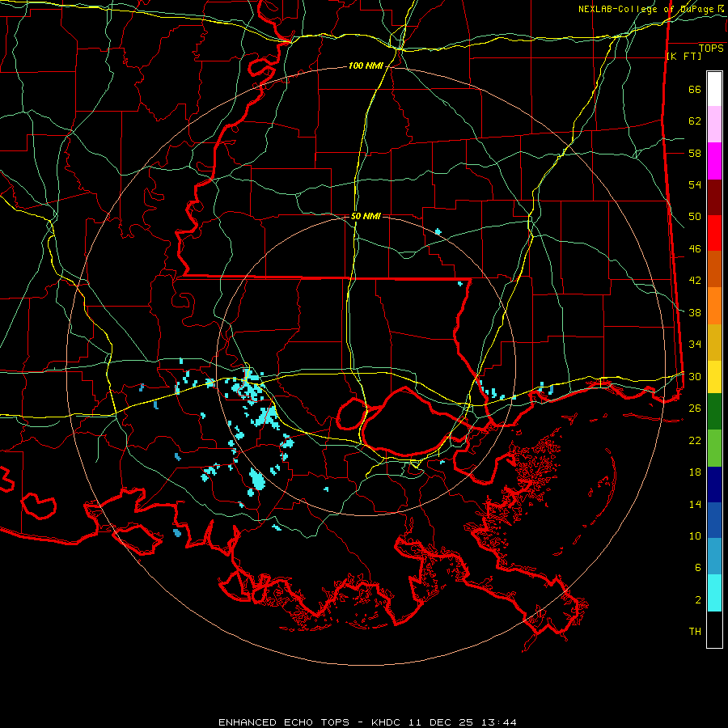Click the light pink 62 legend swatch
The image size is (728, 728).
(714, 125)
